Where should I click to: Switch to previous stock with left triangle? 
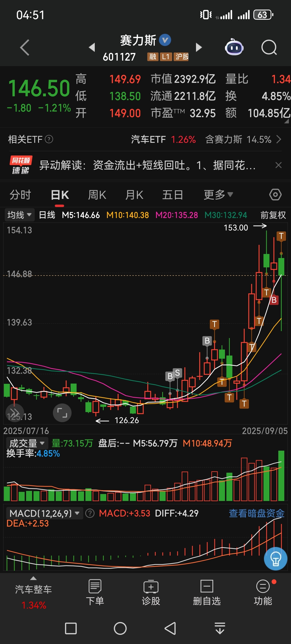(92, 47)
